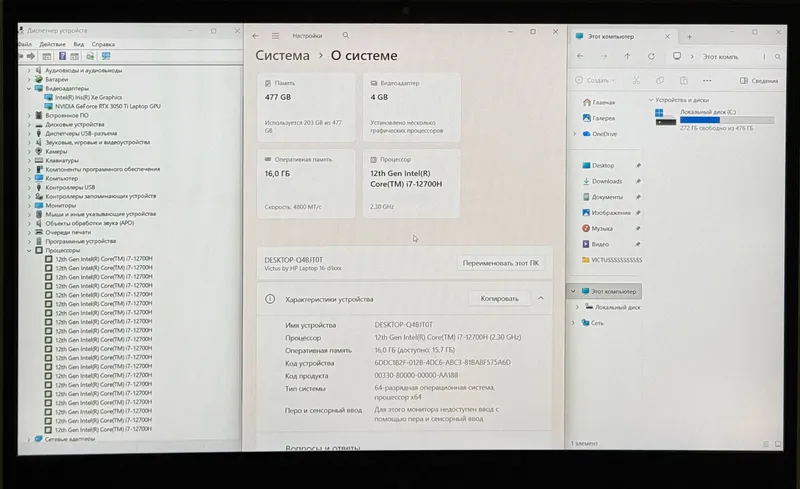Screen dimensions: 800x489
Task: Select Intel(R) Iris(R) Xe Graphics device
Action: point(88,97)
